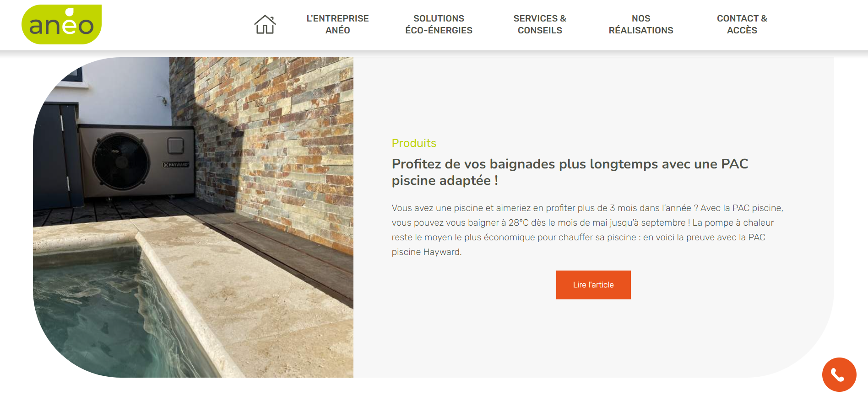Open NOS RÉALISATIONS menu
The width and height of the screenshot is (868, 401).
tap(641, 24)
